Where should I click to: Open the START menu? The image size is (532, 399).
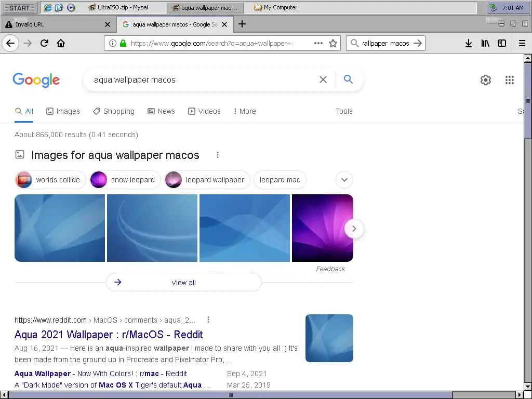tap(19, 7)
